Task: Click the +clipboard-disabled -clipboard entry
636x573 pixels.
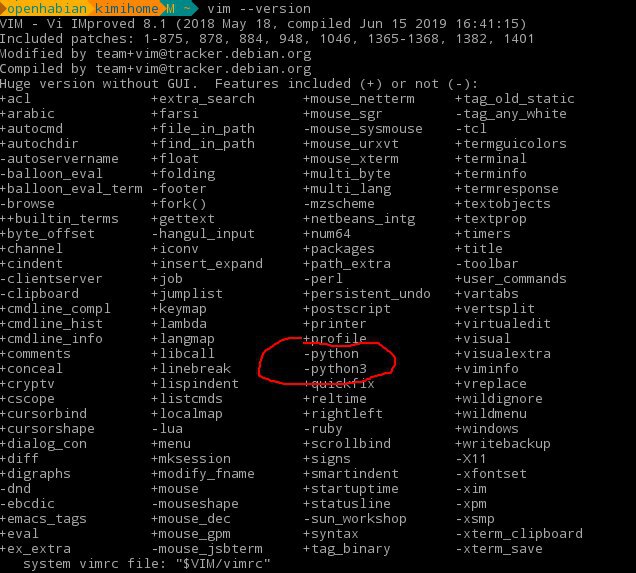Action: [39, 294]
